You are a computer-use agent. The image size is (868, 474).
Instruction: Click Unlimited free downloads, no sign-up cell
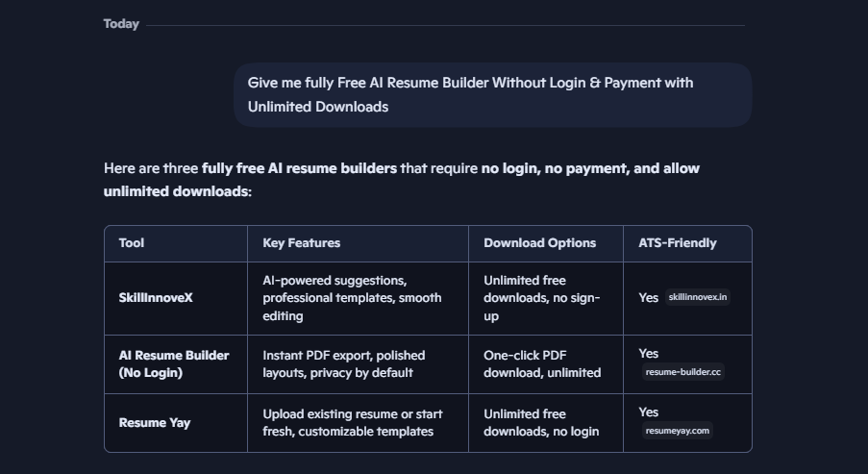(541, 298)
